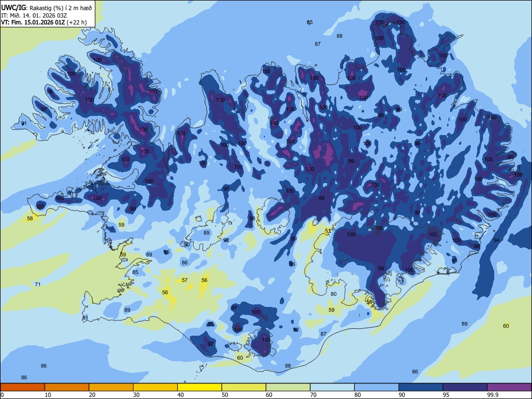Screen dimensions: 532x399
Task: Click the humidity value '57' on the map
Action: pyautogui.click(x=185, y=280)
